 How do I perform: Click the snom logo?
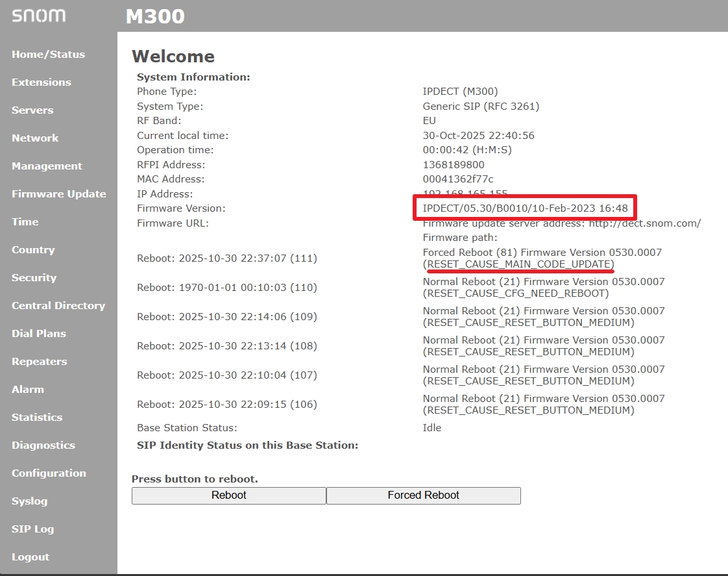(x=38, y=16)
